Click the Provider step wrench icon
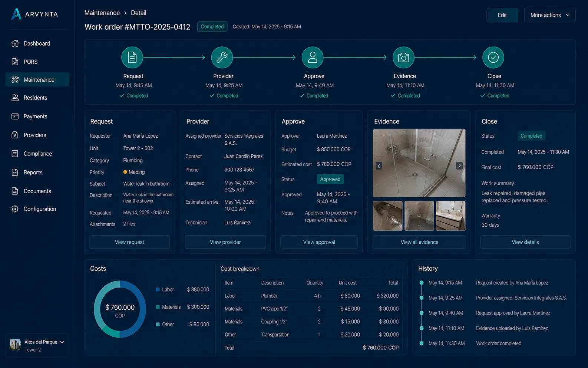588x368 pixels. (222, 57)
